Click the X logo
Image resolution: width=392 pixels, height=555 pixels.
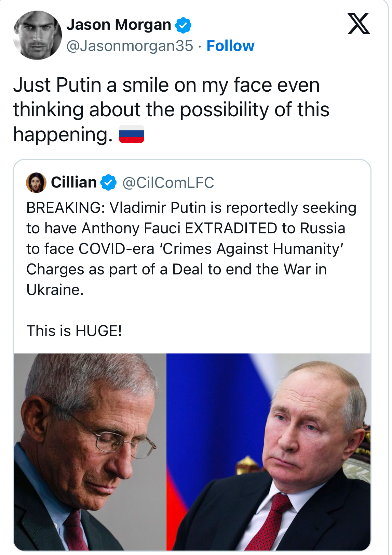click(x=359, y=24)
